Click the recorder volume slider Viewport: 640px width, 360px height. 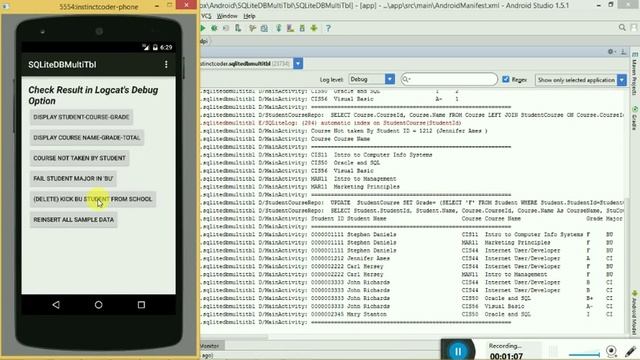tap(584, 354)
